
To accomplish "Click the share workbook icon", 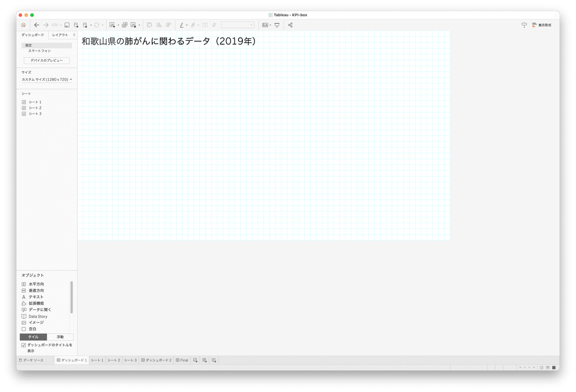I will (x=290, y=25).
